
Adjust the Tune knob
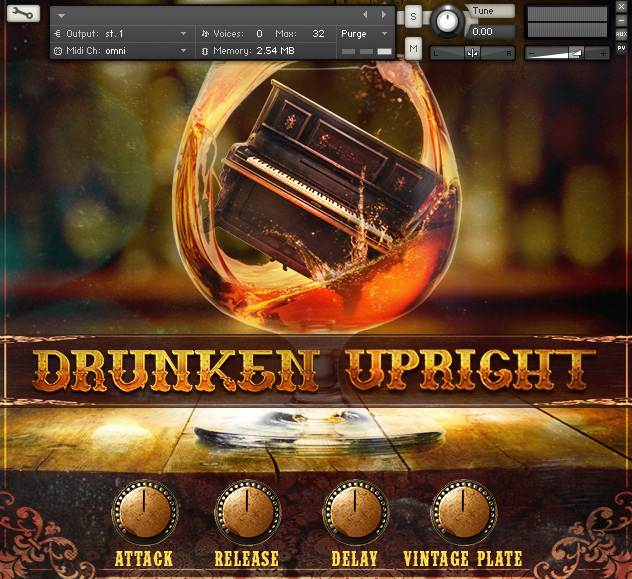447,20
